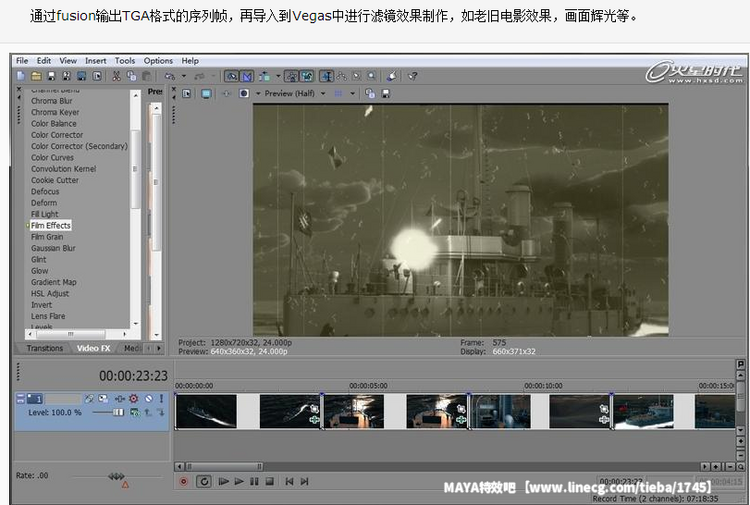Viewport: 750px width, 505px height.
Task: Click the Pause transport button
Action: tap(254, 482)
